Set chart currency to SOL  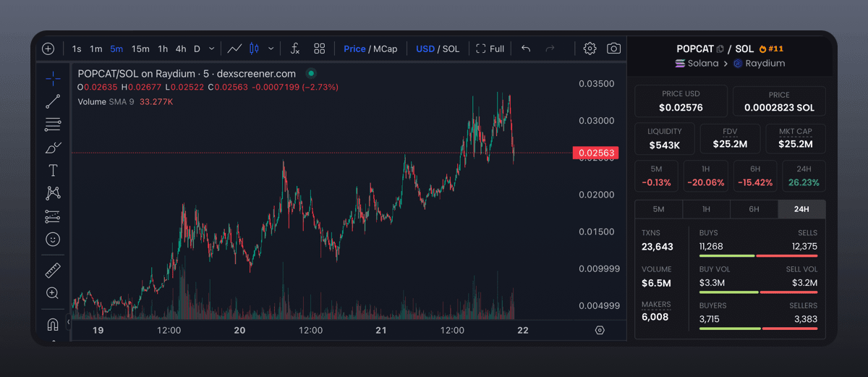pyautogui.click(x=451, y=48)
